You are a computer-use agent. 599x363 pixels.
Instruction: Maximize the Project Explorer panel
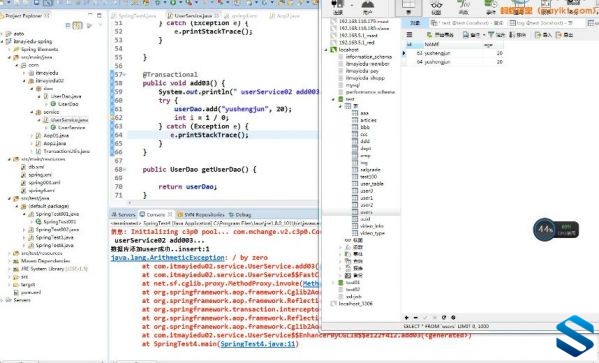tap(99, 15)
